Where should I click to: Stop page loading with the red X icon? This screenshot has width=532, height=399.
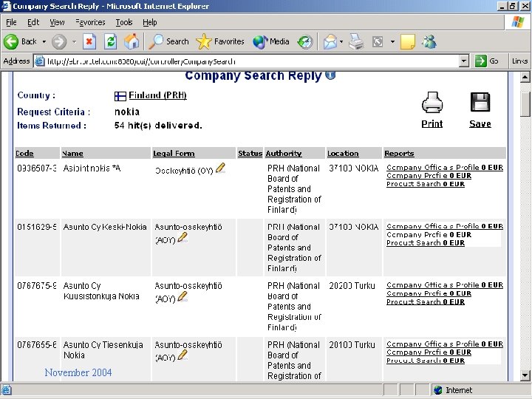tap(89, 41)
